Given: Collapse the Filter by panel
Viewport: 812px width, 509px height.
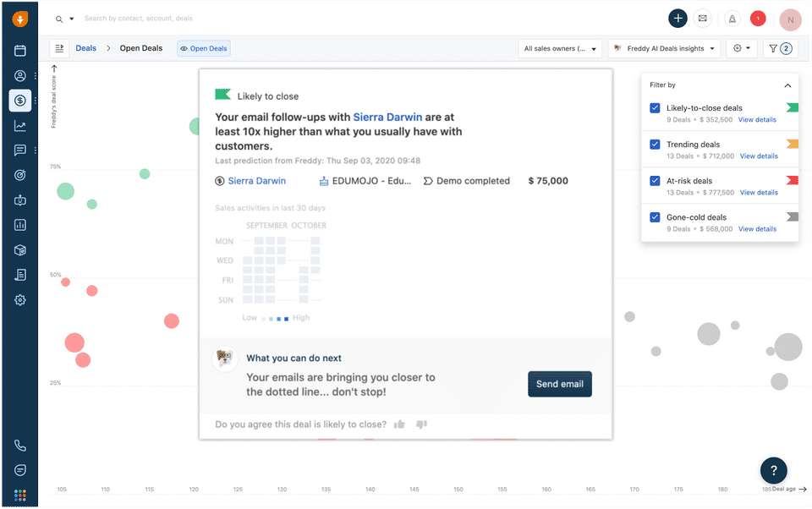Looking at the screenshot, I should 787,85.
